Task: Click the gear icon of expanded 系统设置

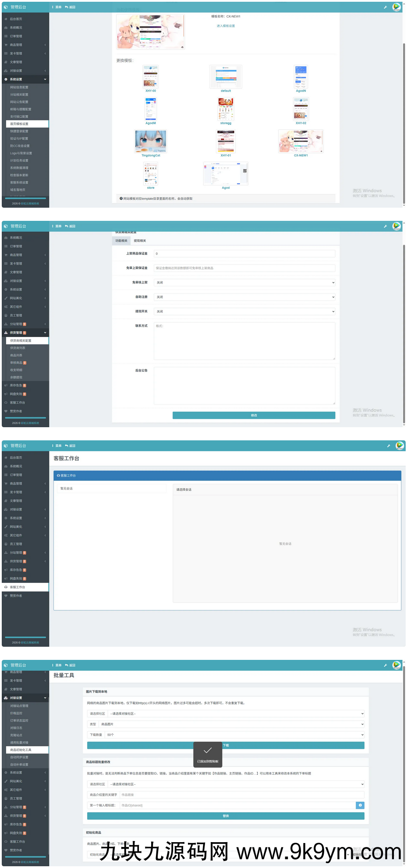Action: pyautogui.click(x=6, y=79)
